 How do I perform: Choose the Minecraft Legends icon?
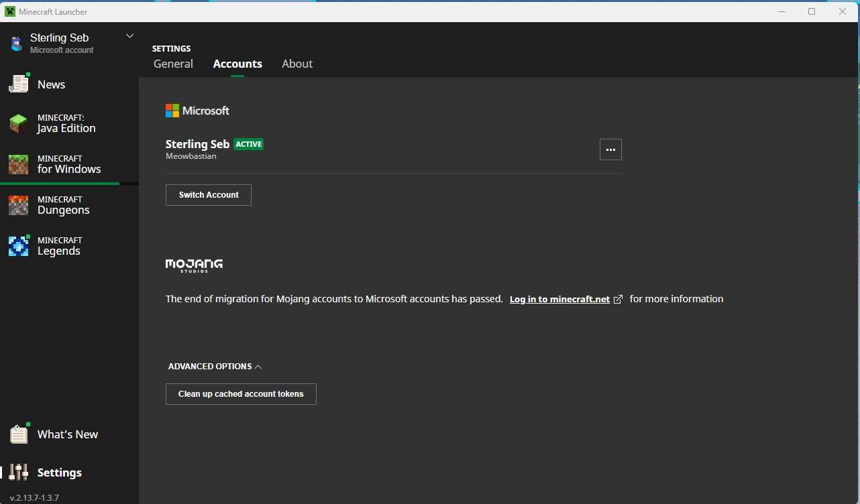(19, 245)
